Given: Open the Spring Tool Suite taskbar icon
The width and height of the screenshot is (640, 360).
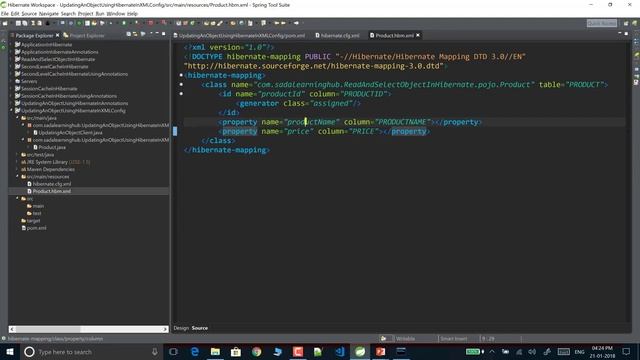Looking at the screenshot, I should coord(360,352).
